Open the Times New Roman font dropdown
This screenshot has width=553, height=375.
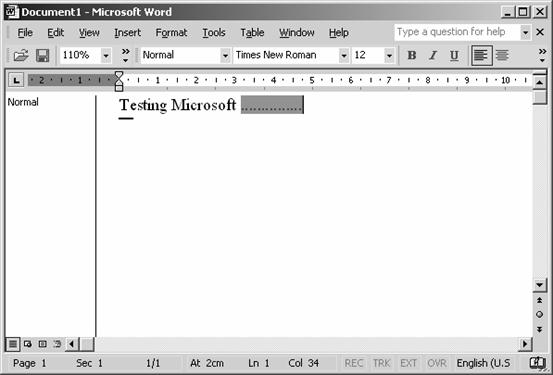coord(344,55)
